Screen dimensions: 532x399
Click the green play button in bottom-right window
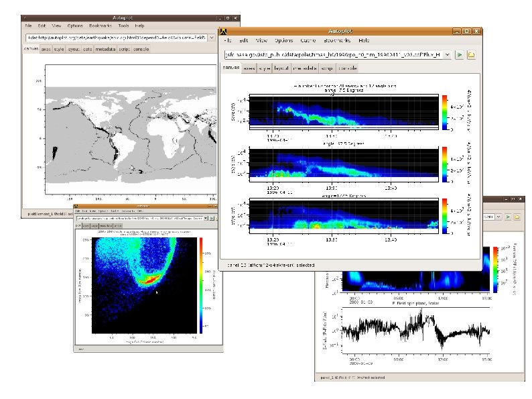(x=508, y=217)
